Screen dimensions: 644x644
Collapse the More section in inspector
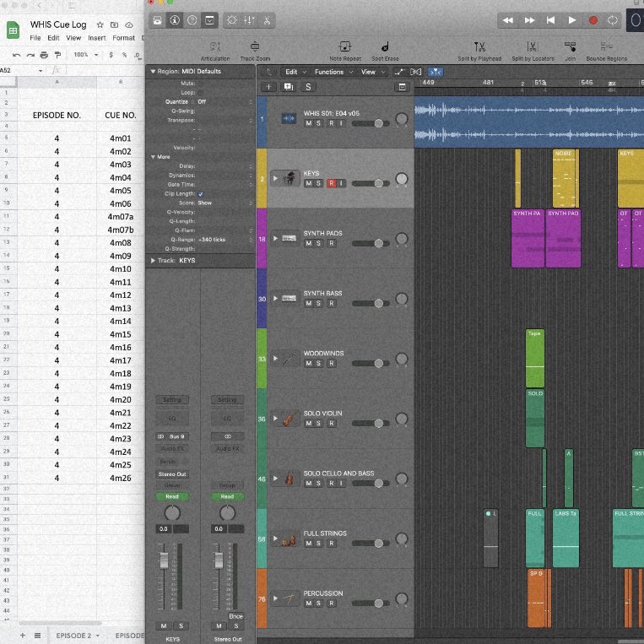click(153, 157)
